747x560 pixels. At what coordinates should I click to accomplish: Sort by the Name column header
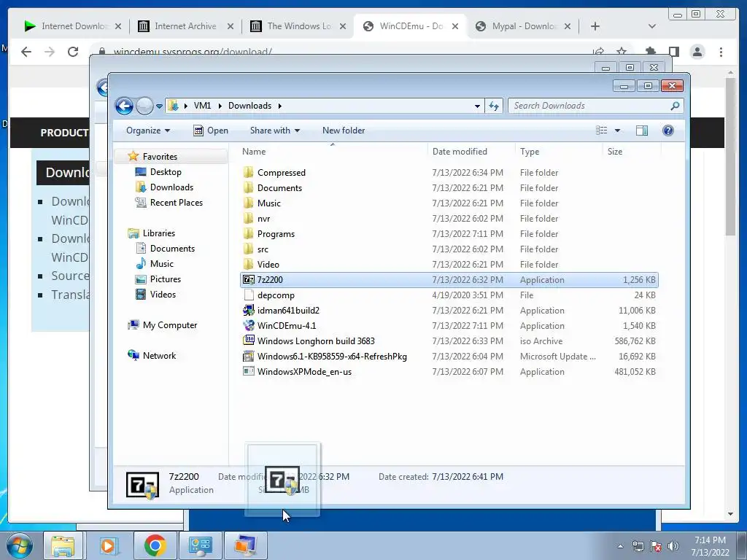point(254,152)
